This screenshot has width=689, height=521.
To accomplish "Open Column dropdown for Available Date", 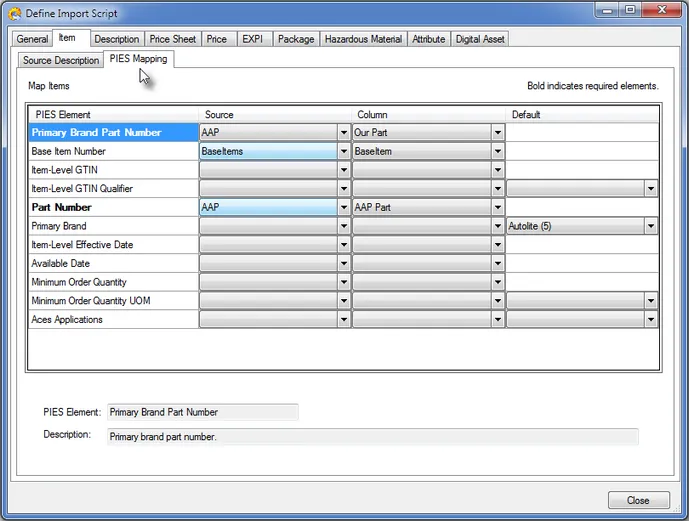I will click(x=498, y=264).
